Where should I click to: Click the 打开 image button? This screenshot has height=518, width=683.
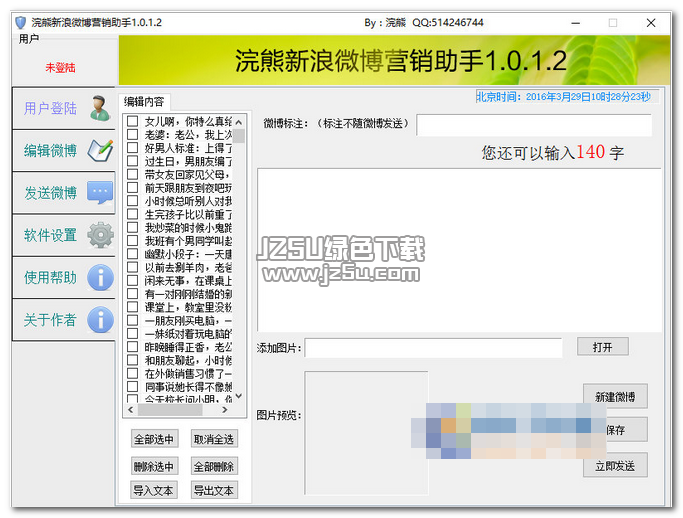click(x=602, y=347)
